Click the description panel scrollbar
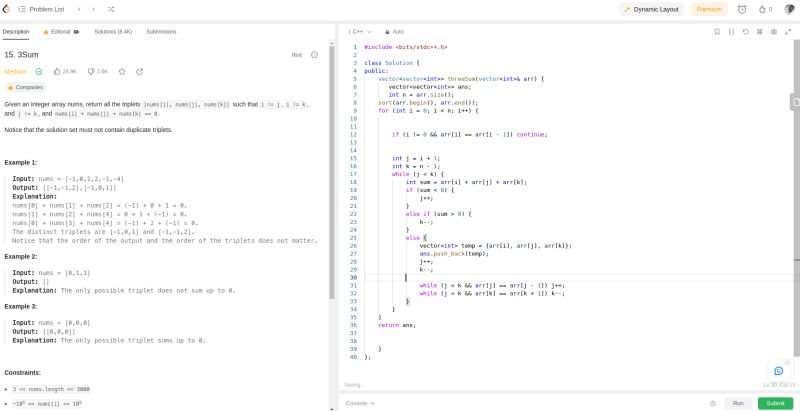800x411 pixels. click(332, 173)
